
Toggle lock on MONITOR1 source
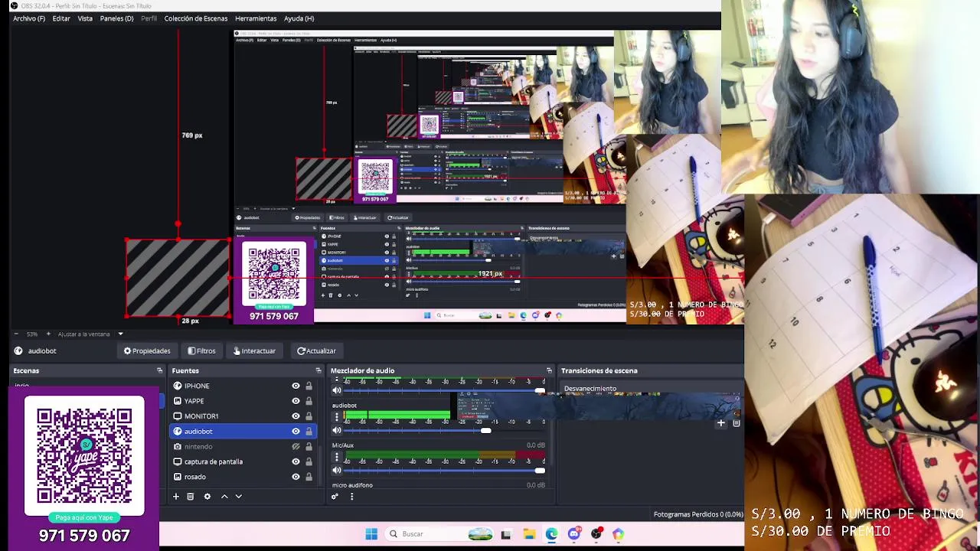click(309, 416)
